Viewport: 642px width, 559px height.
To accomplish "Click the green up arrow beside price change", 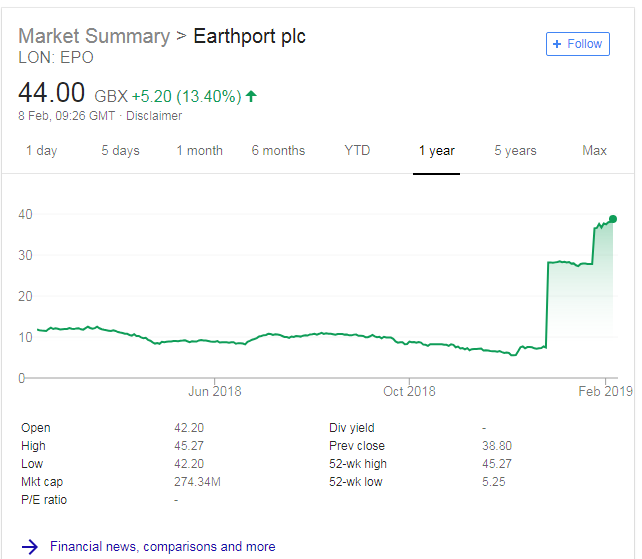I will pos(251,96).
